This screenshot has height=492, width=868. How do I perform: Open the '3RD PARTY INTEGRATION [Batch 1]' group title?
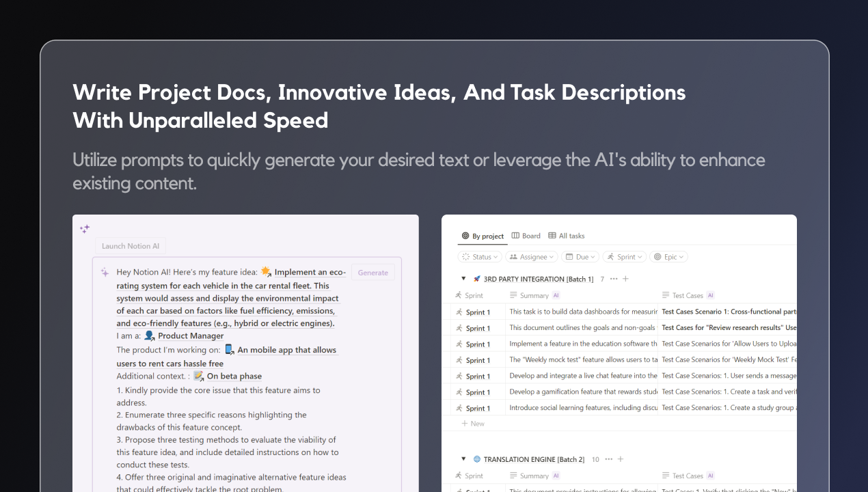pyautogui.click(x=539, y=279)
